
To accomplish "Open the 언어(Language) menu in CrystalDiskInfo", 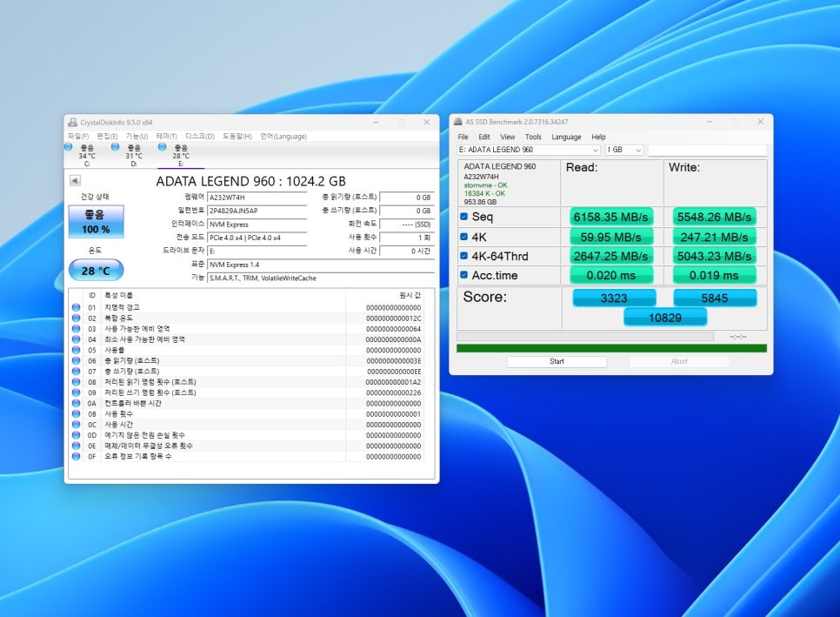I will (283, 136).
